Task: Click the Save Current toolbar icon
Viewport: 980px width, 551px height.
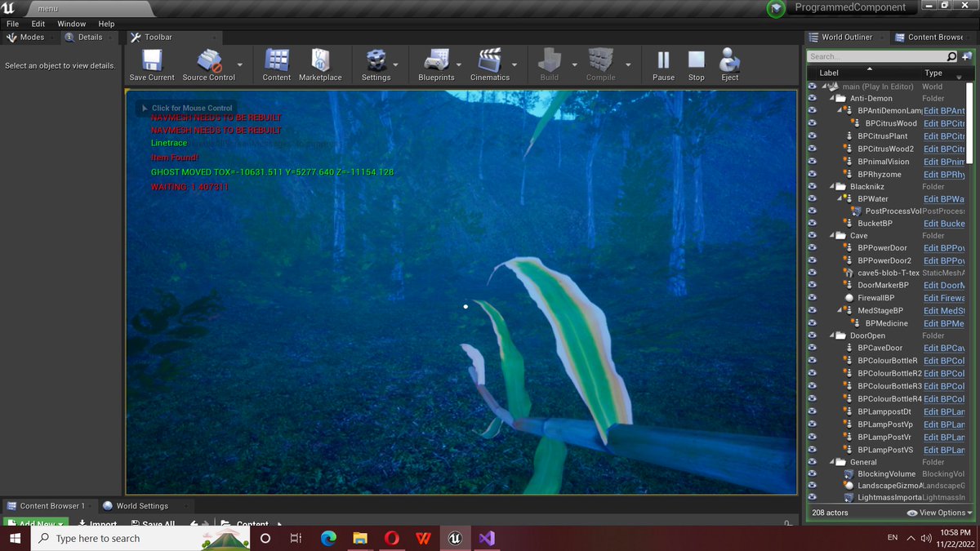Action: point(152,60)
